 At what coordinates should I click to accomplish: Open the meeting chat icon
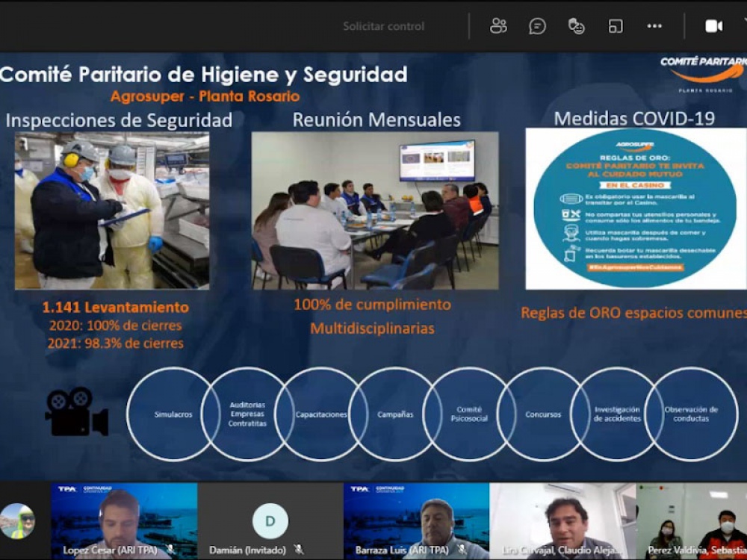pyautogui.click(x=537, y=26)
